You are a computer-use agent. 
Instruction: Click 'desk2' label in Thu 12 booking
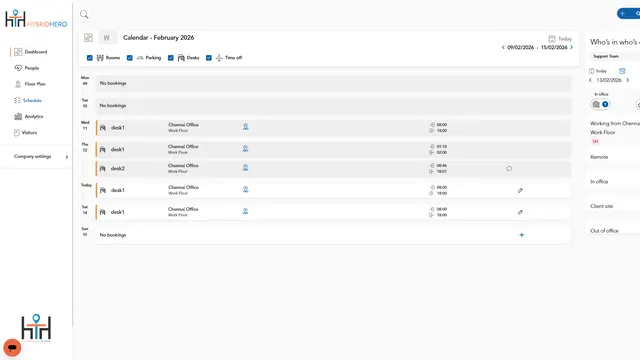coord(118,169)
